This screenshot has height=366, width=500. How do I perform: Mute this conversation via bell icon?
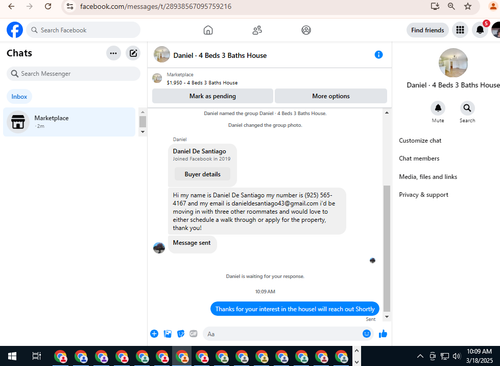tap(438, 108)
